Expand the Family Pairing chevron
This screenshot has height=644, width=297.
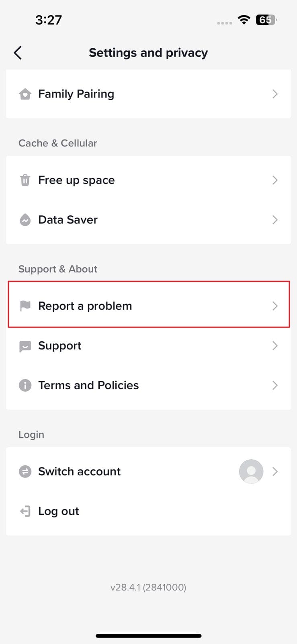point(275,94)
